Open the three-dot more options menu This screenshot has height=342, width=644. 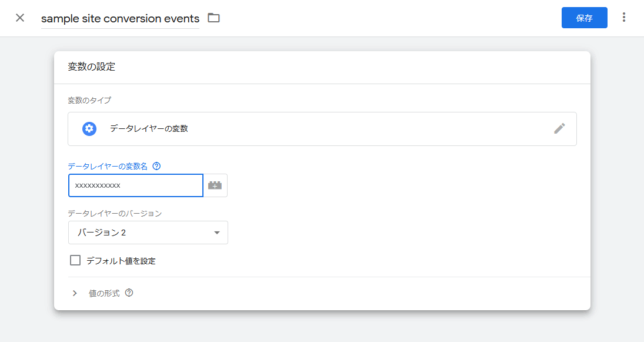coord(624,18)
